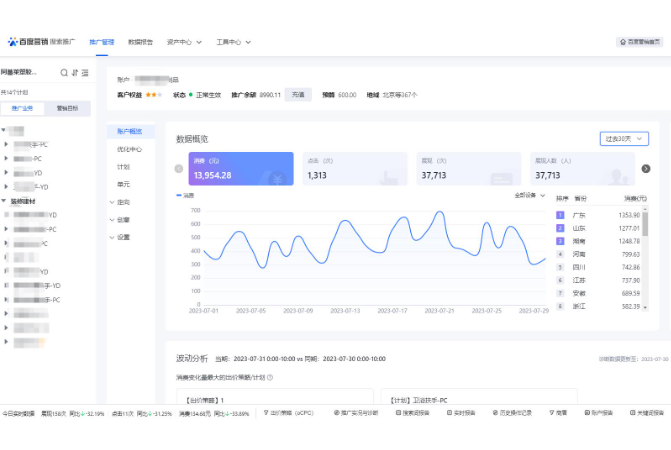Click the help icon beside 消费变化 heading
Image resolution: width=671 pixels, height=450 pixels.
270,377
